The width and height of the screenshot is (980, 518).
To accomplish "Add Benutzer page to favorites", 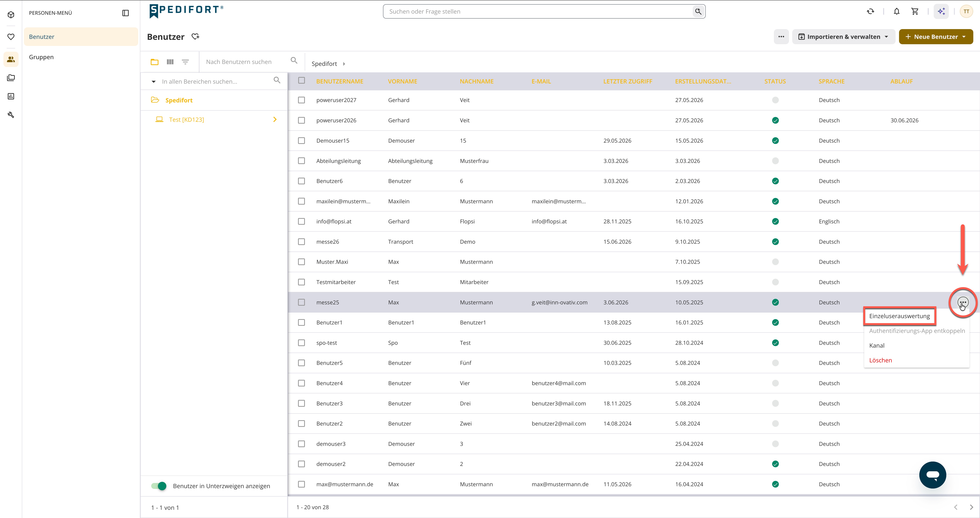I will pyautogui.click(x=195, y=37).
